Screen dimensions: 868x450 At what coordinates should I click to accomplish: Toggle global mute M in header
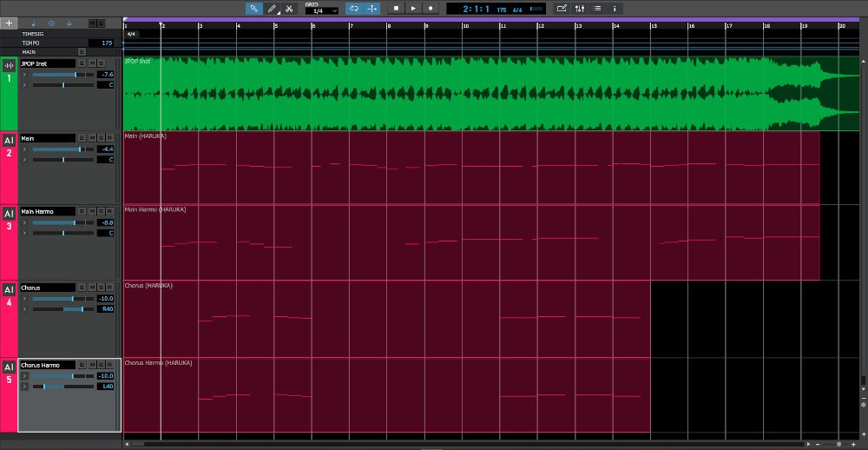pos(93,23)
